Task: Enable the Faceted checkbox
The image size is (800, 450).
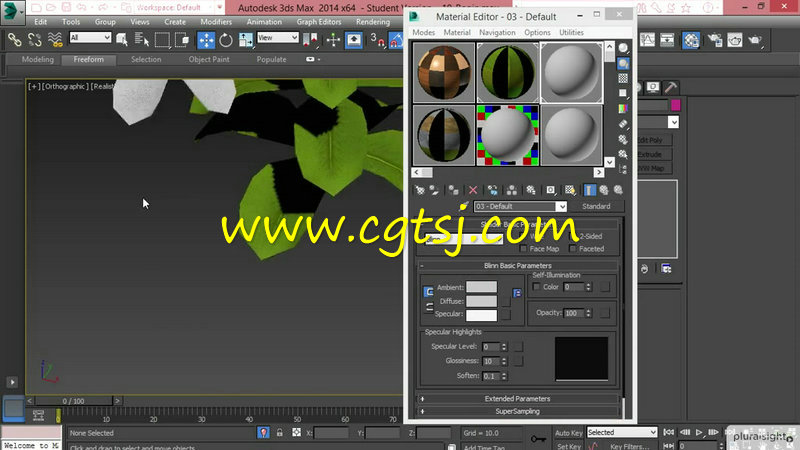Action: pos(572,249)
